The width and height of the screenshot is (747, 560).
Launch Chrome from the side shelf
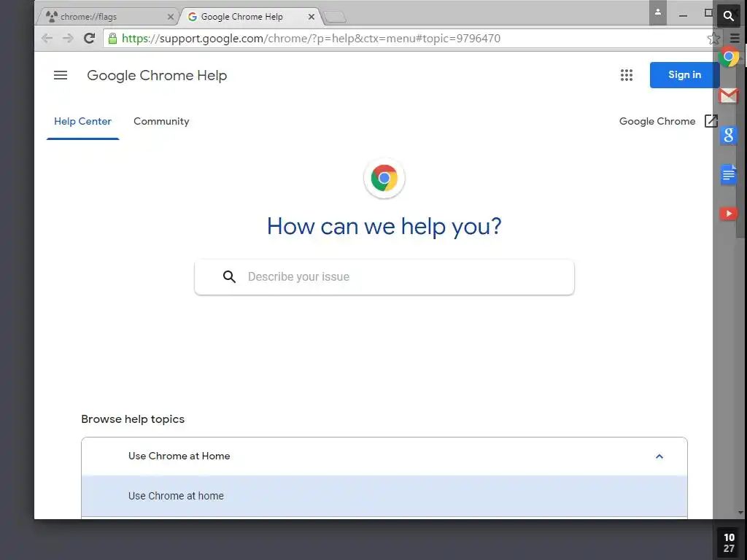coord(729,57)
